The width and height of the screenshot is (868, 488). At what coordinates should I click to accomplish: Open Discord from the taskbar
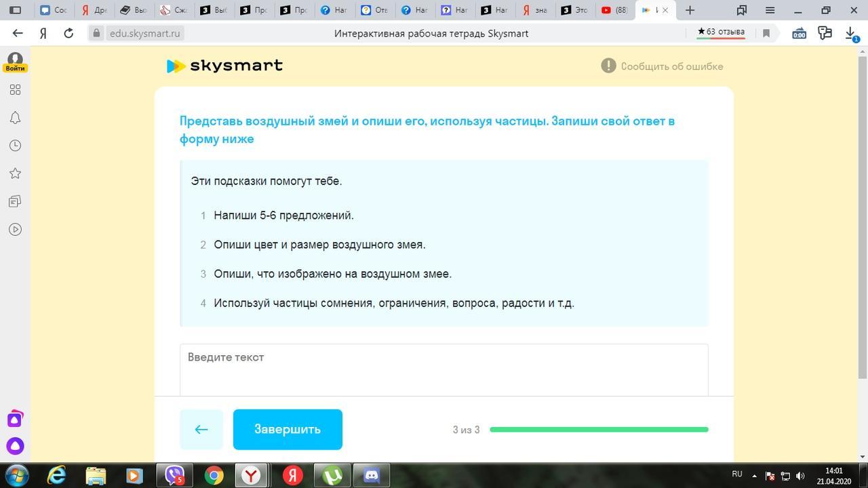point(372,476)
